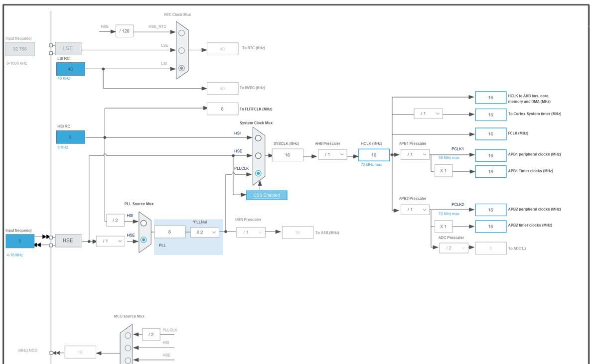Select HSE in the System Clock Mux

(258, 156)
